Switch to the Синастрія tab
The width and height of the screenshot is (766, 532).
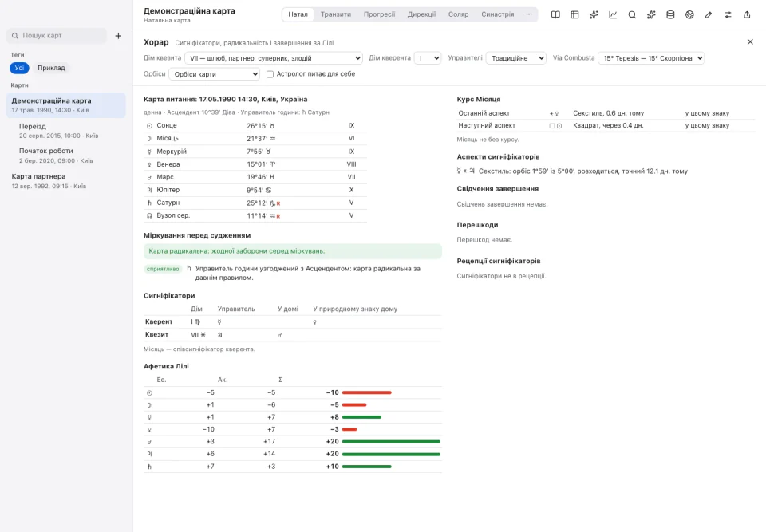(497, 14)
